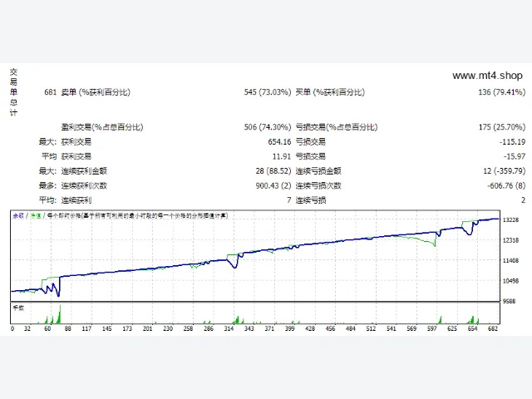Click the y-axis value 11408
The height and width of the screenshot is (399, 532).
click(510, 260)
